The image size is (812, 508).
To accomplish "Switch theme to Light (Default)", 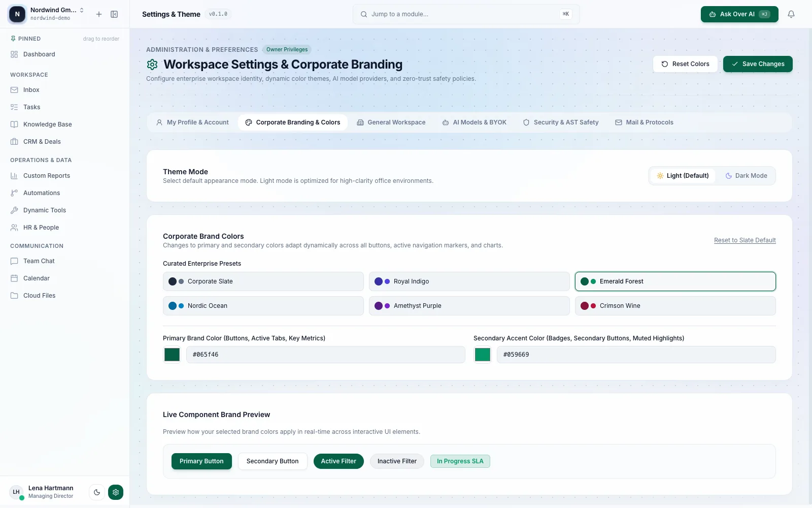I will (x=683, y=176).
